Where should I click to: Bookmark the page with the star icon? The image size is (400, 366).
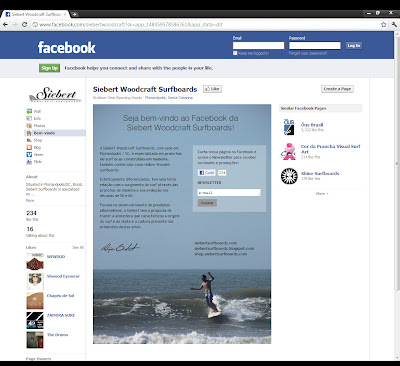point(384,25)
